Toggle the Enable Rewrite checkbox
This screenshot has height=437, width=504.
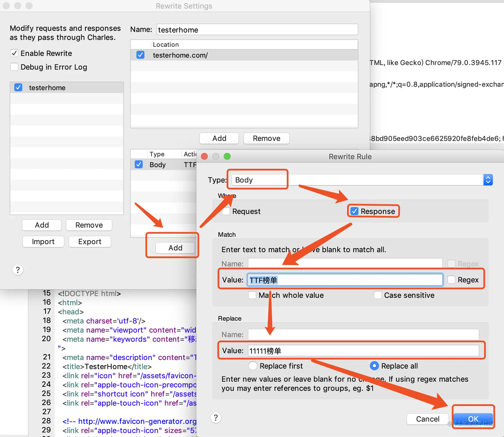[14, 53]
